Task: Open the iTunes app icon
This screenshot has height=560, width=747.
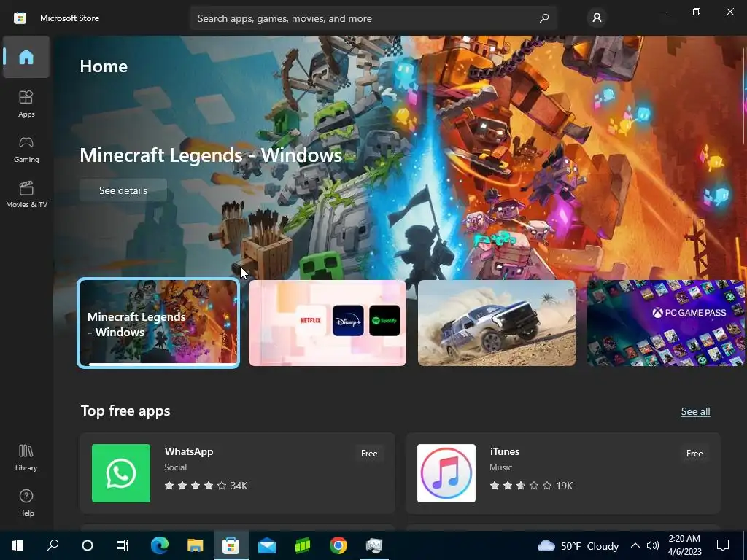Action: [446, 472]
